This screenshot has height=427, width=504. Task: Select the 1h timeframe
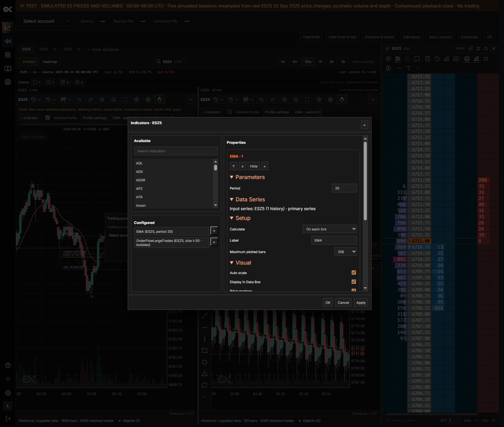pyautogui.click(x=320, y=62)
